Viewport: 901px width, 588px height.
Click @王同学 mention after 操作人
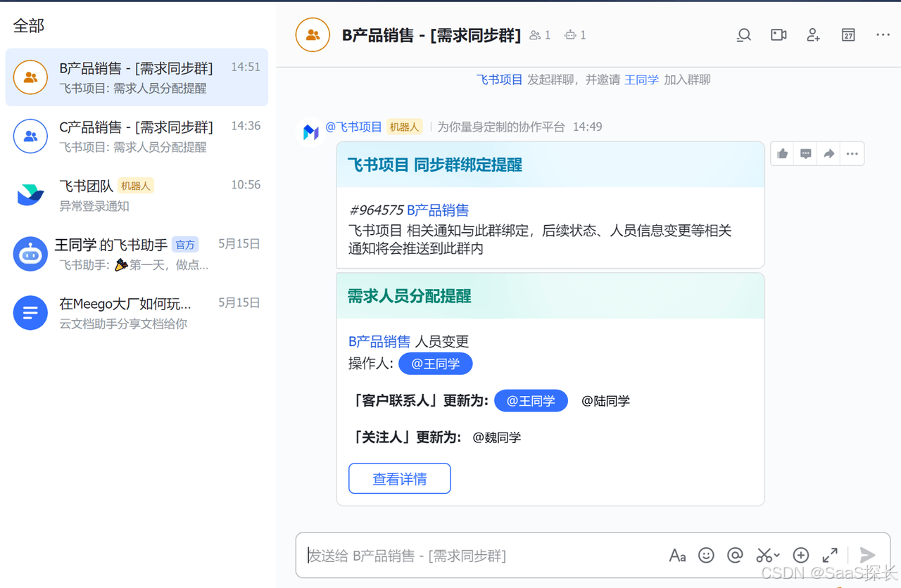(x=436, y=364)
